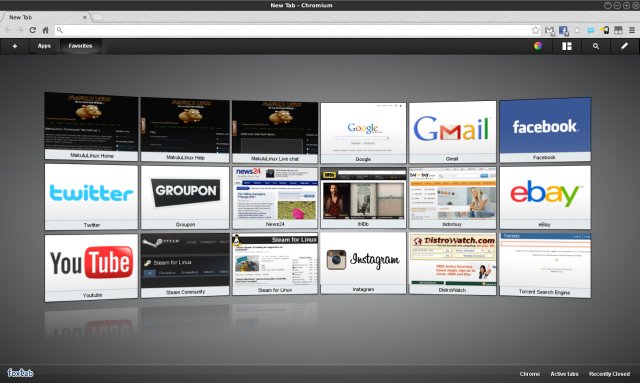Reload the page with the refresh icon

[x=33, y=30]
